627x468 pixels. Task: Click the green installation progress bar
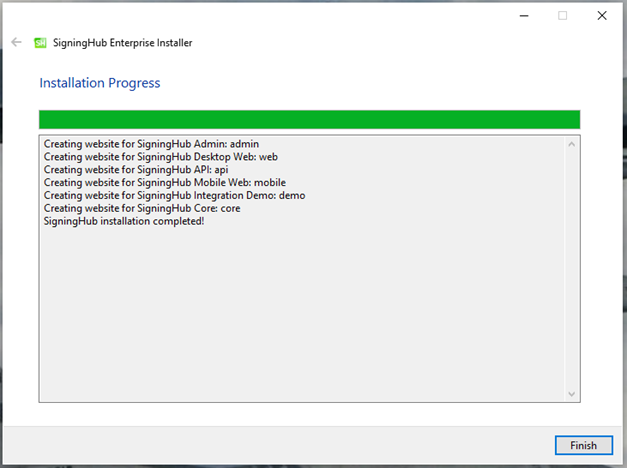point(310,120)
